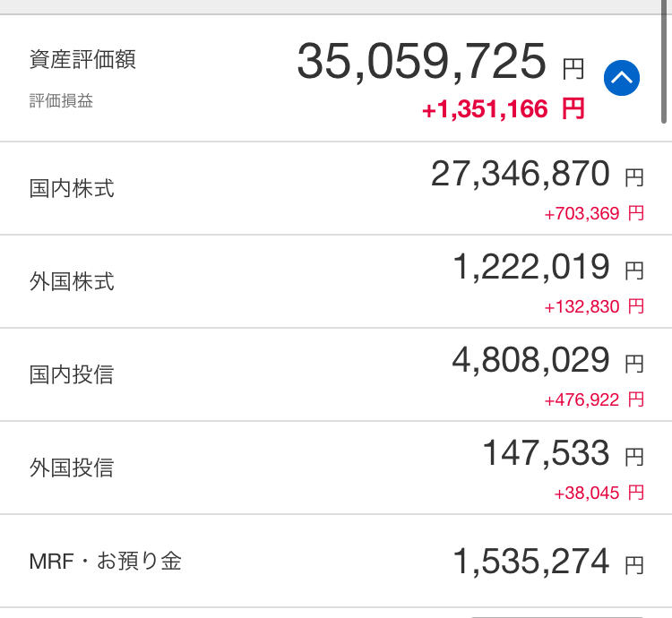Click the +38,045 円 gain figure

pyautogui.click(x=599, y=493)
